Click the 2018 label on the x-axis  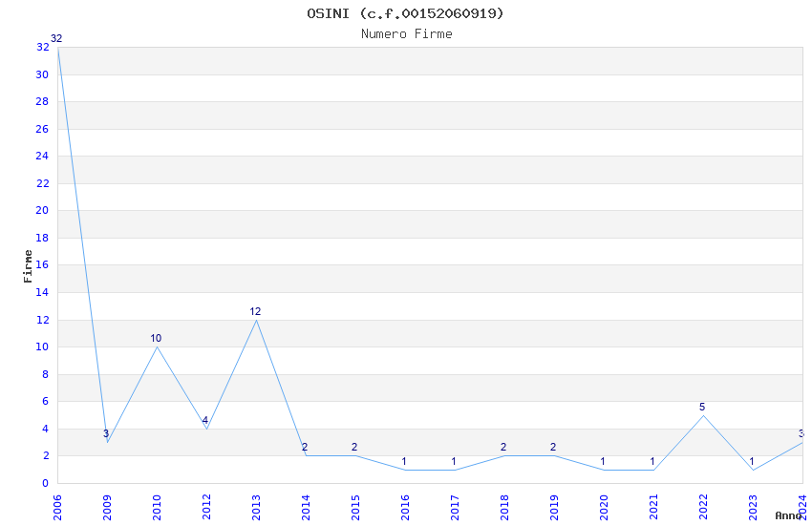coord(505,508)
